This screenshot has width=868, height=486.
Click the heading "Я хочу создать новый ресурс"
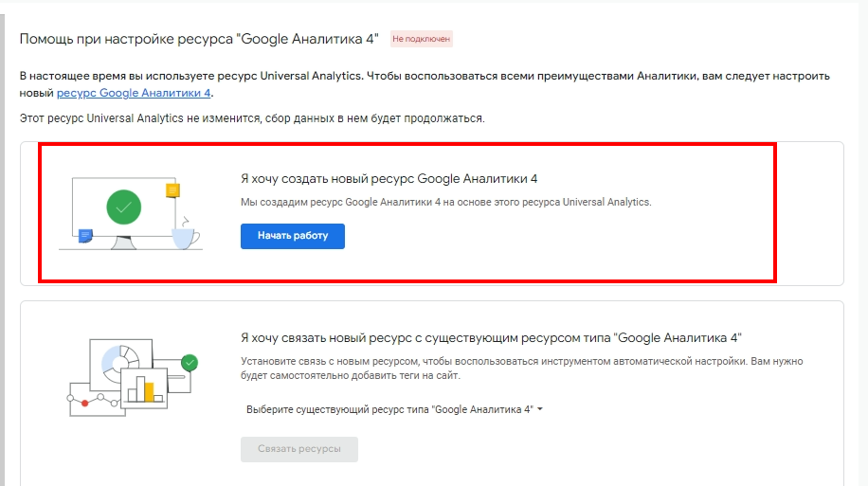[326, 179]
